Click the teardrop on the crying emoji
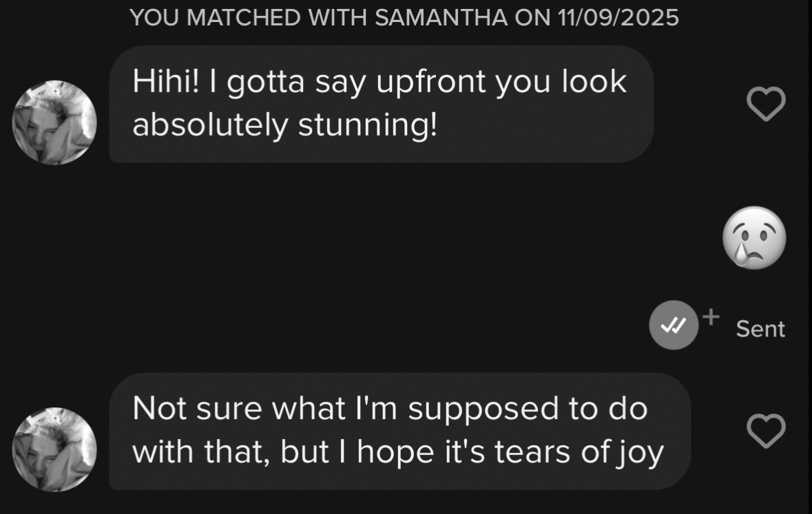Screen dimensions: 812x514 point(742,254)
